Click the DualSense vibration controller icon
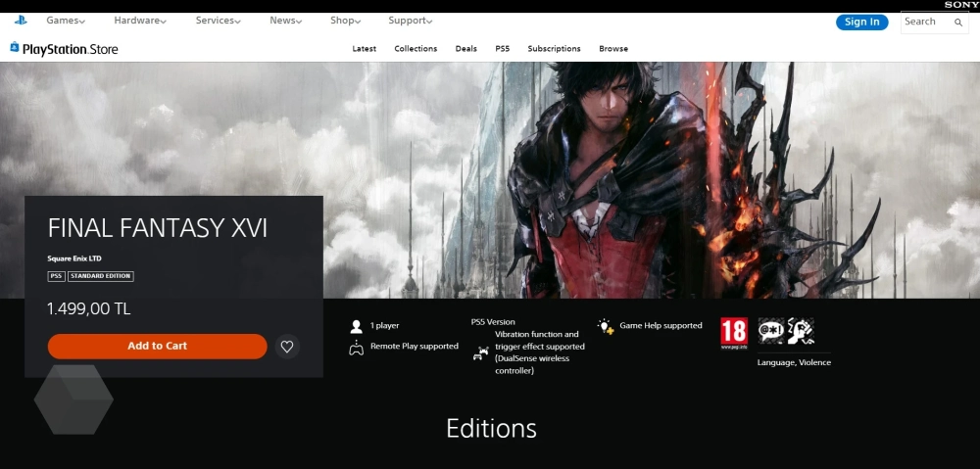Image resolution: width=980 pixels, height=469 pixels. [x=479, y=353]
